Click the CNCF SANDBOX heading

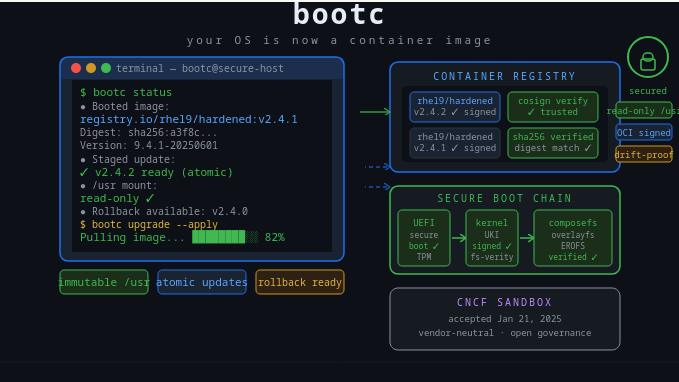[504, 302]
